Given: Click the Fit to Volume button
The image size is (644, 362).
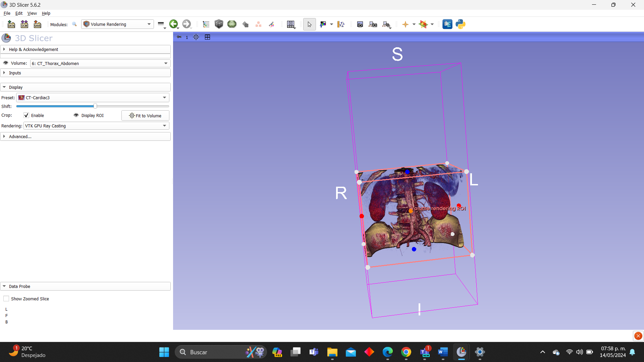Looking at the screenshot, I should tap(145, 116).
